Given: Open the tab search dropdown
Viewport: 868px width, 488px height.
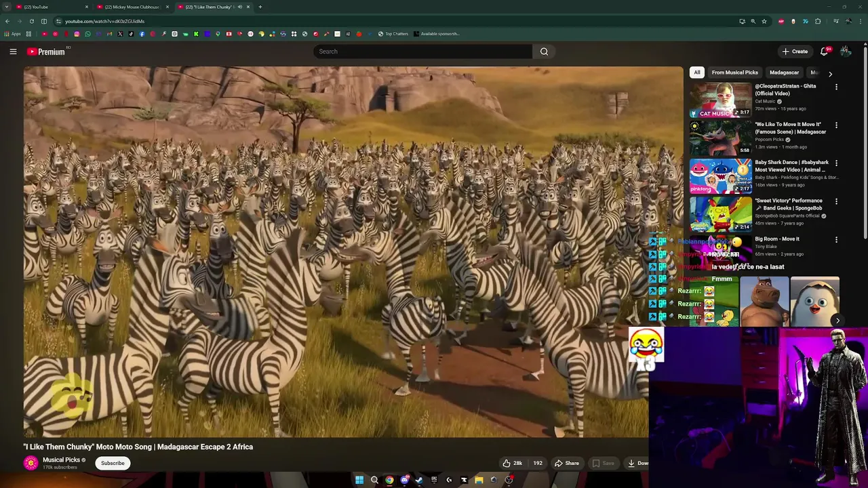Looking at the screenshot, I should (7, 7).
